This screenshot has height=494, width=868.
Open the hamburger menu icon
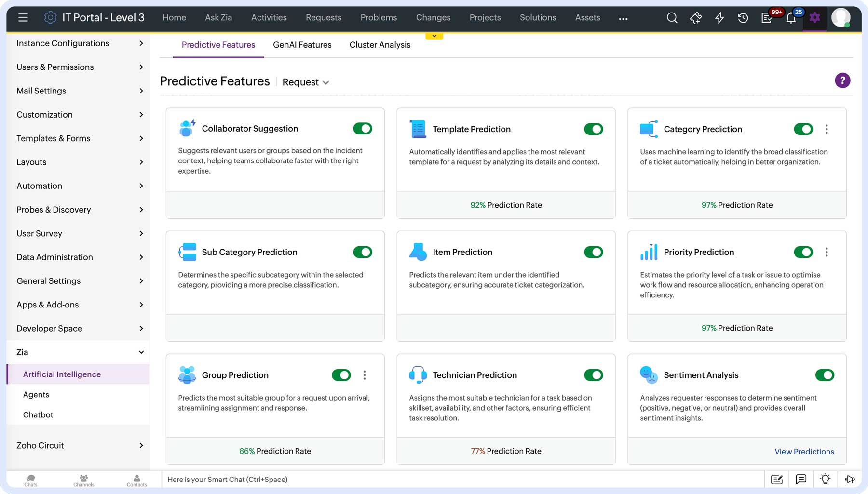click(x=23, y=18)
